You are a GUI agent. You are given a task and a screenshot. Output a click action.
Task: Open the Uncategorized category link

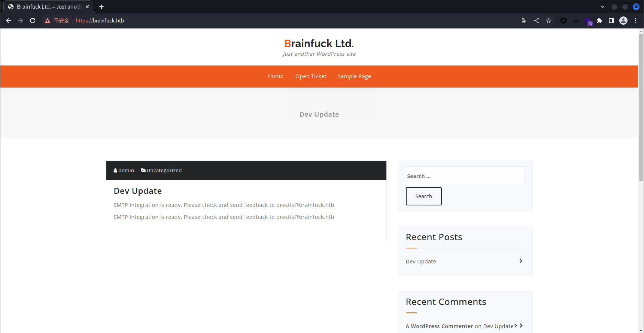pos(164,170)
